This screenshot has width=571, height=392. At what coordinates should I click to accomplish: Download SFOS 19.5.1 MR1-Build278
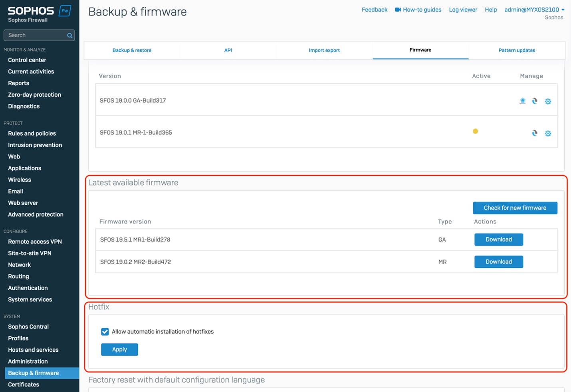[498, 240]
